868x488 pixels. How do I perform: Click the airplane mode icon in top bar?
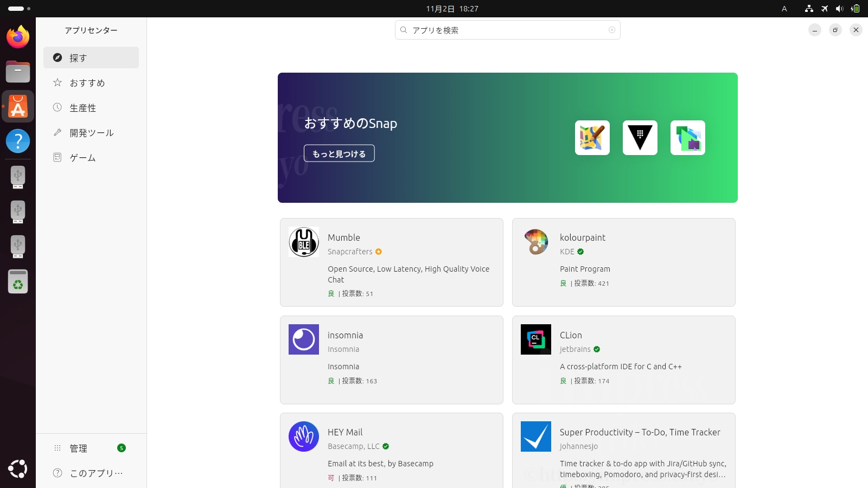825,9
